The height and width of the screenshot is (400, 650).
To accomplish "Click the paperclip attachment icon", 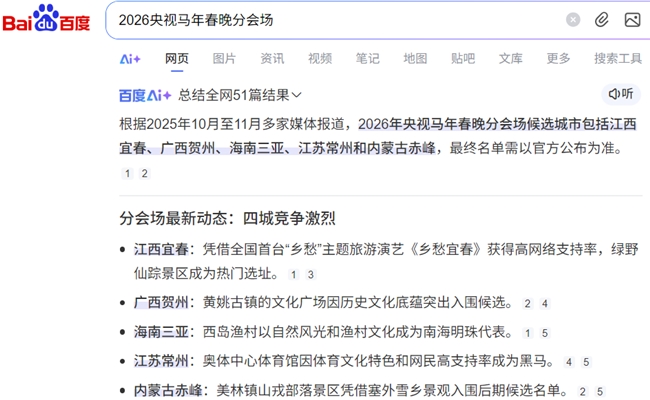I will pyautogui.click(x=602, y=20).
